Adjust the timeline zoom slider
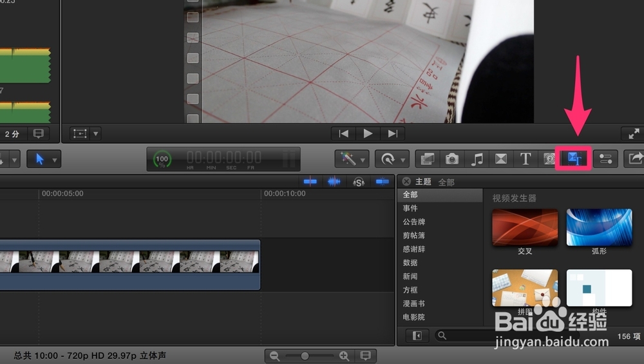 point(305,356)
